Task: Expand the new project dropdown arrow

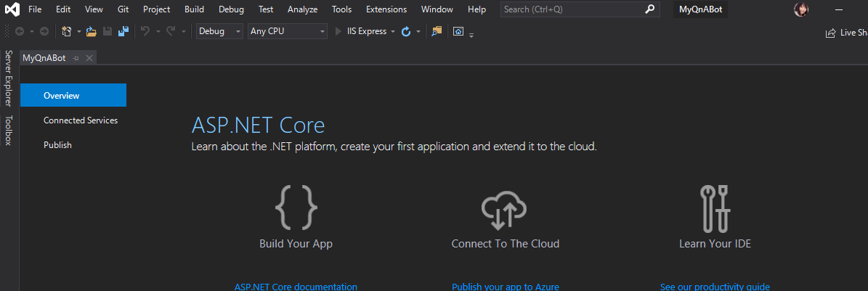Action: pos(79,31)
